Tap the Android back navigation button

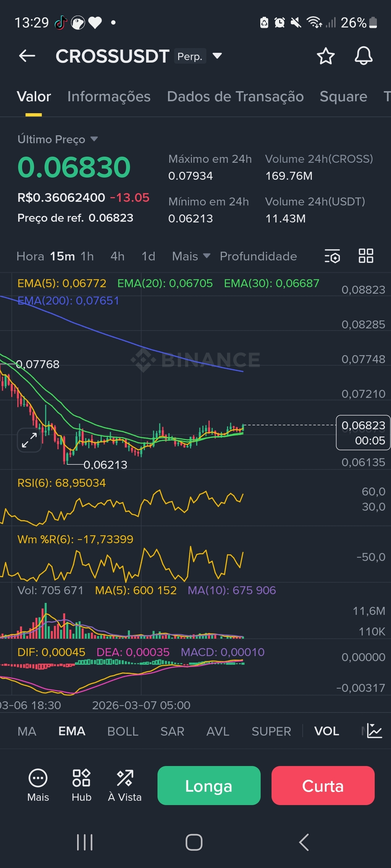pos(304,842)
